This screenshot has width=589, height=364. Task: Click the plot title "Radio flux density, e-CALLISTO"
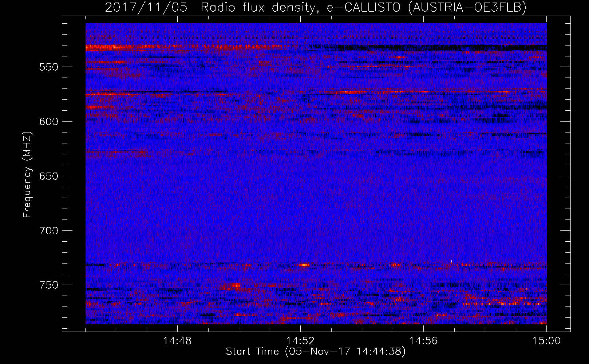click(x=300, y=8)
